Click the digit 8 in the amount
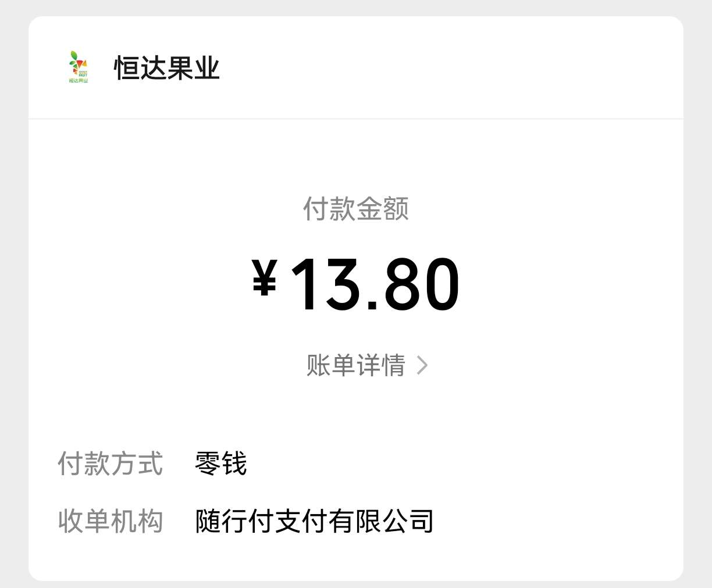This screenshot has width=712, height=588. point(403,285)
